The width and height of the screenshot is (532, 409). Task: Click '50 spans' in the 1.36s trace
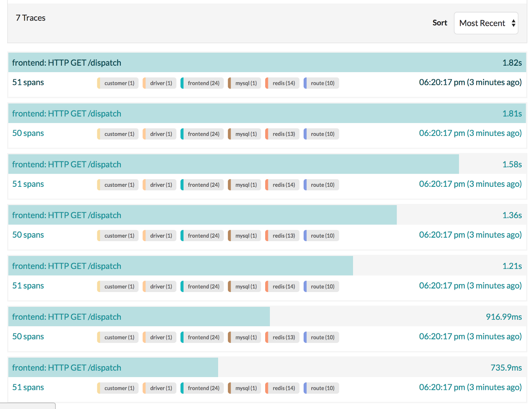(x=28, y=235)
